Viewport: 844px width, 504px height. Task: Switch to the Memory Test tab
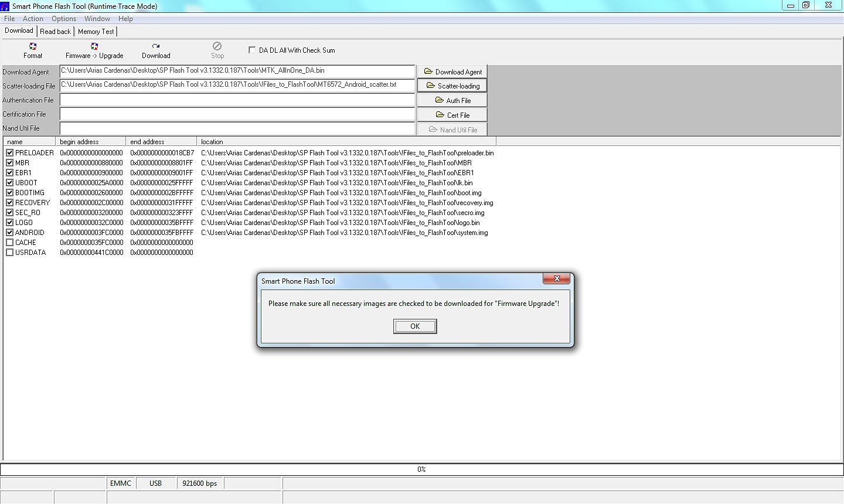tap(96, 32)
